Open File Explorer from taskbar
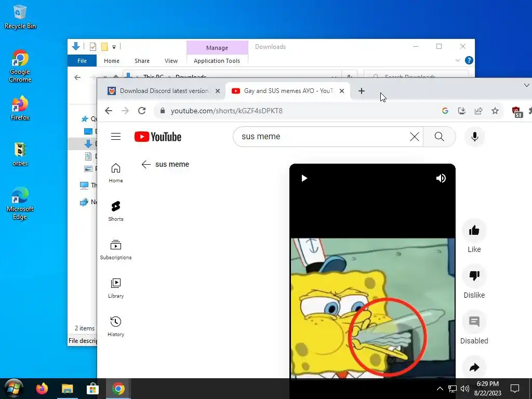This screenshot has height=399, width=532. point(67,389)
